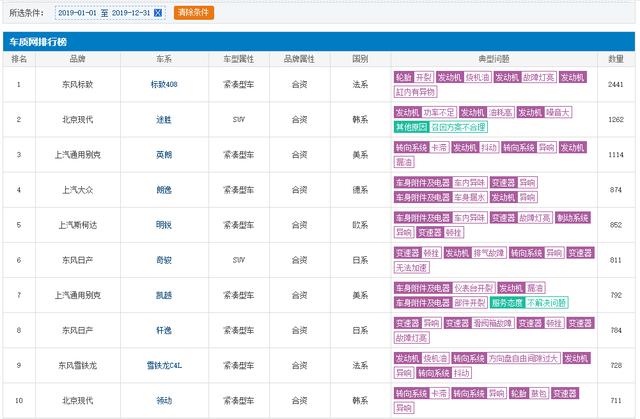The height and width of the screenshot is (419, 640).
Task: Open the 轩逸 car series link
Action: pos(164,330)
